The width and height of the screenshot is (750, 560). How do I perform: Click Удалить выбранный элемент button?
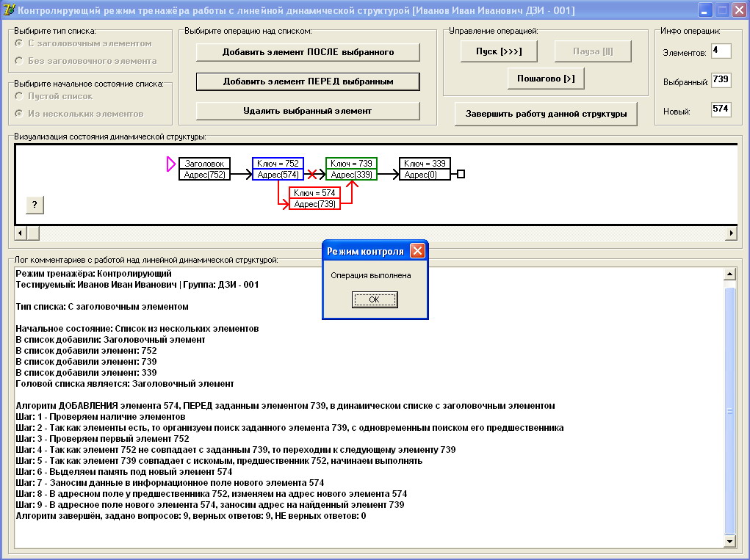(x=308, y=111)
